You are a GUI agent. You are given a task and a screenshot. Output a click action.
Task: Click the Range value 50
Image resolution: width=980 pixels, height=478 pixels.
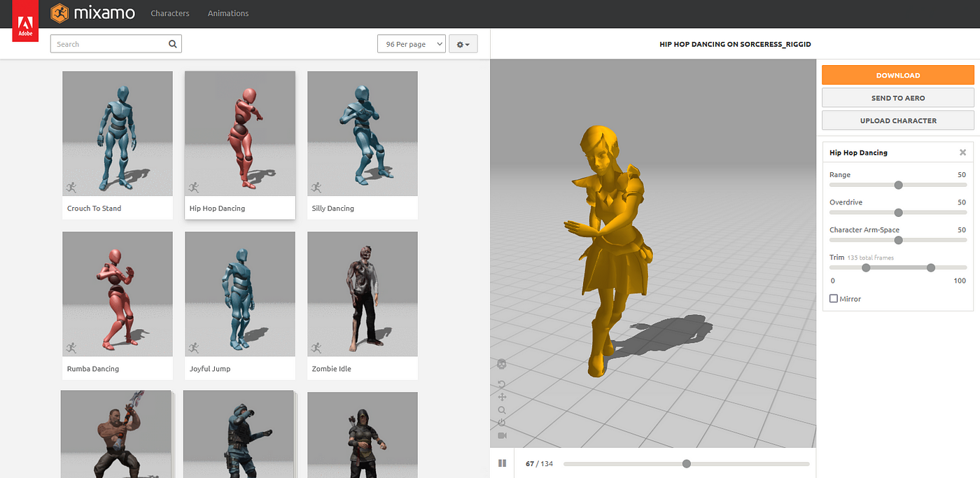[961, 175]
